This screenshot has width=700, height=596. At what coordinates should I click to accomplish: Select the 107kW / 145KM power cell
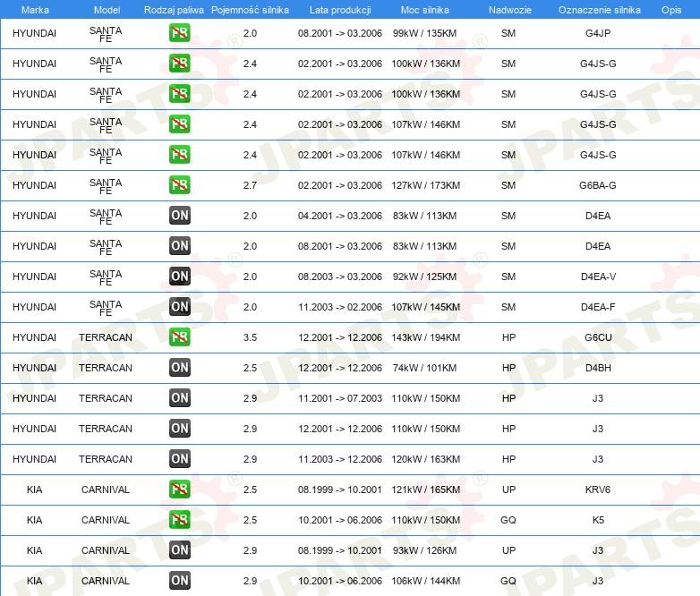pos(425,307)
